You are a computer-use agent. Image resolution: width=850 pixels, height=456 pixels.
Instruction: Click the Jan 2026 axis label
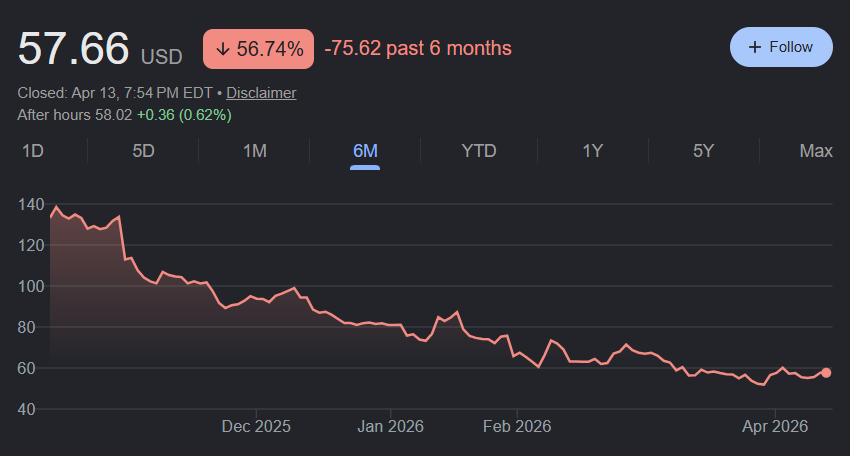click(x=390, y=427)
